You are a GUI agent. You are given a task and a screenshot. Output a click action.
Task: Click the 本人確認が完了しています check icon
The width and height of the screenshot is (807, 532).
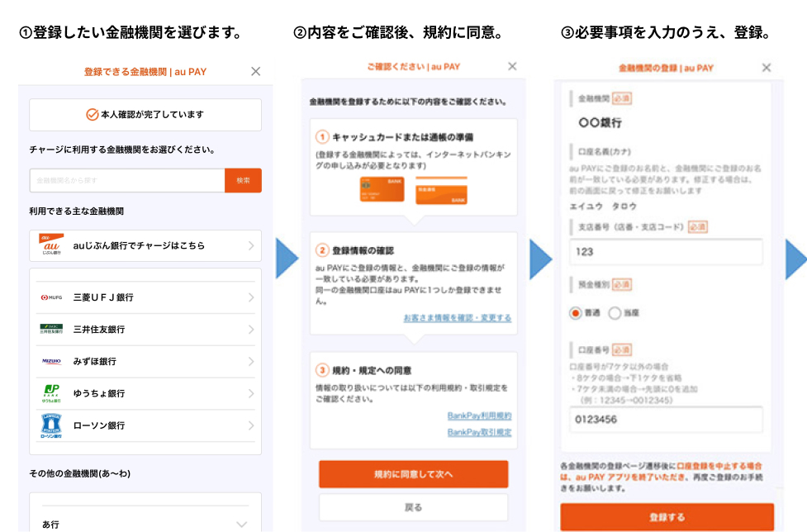point(93,114)
